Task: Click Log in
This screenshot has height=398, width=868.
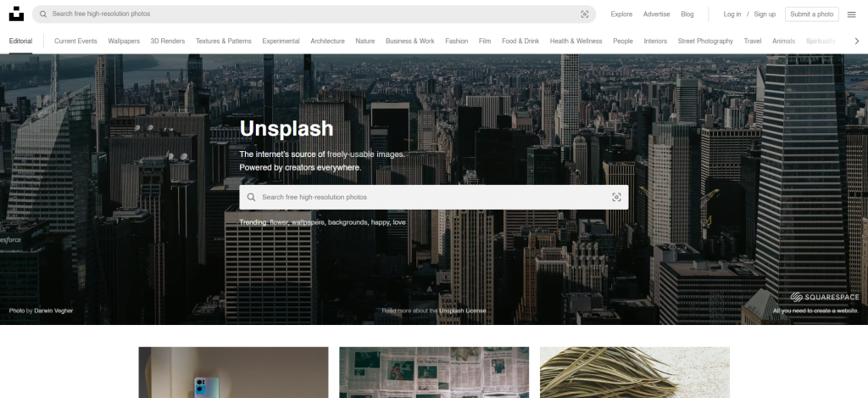Action: (732, 14)
